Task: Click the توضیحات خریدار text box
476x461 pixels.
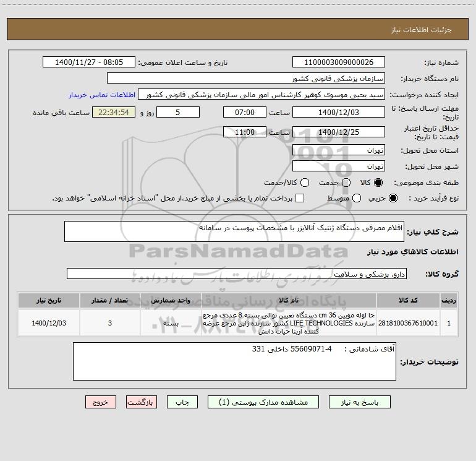Action: pos(234,361)
